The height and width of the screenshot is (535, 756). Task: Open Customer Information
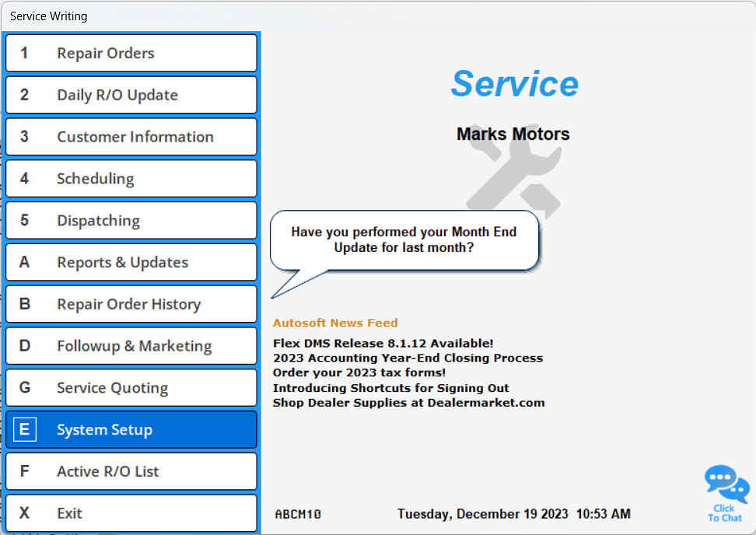pos(131,136)
